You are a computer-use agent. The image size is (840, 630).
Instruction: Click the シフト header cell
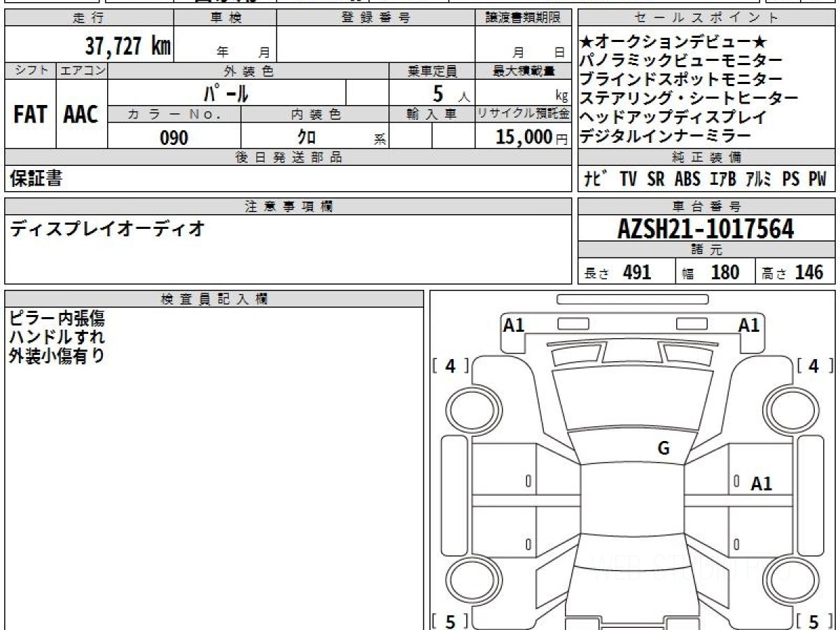[30, 71]
